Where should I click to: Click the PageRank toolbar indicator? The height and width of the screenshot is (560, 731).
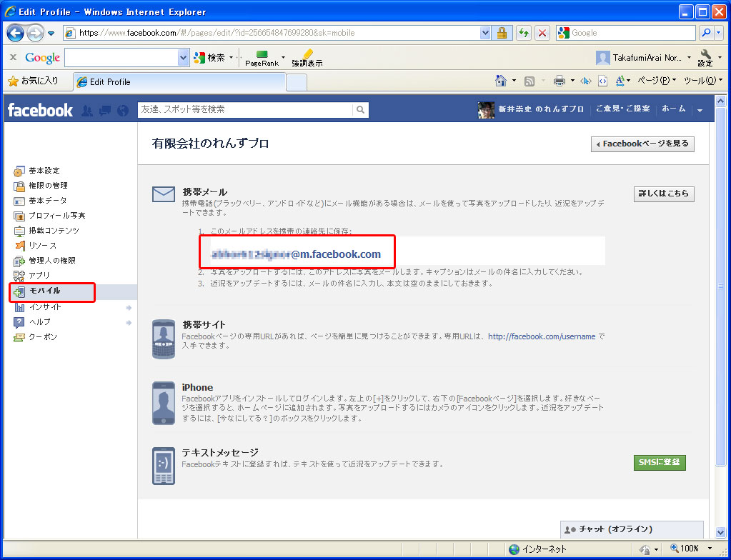coord(262,59)
